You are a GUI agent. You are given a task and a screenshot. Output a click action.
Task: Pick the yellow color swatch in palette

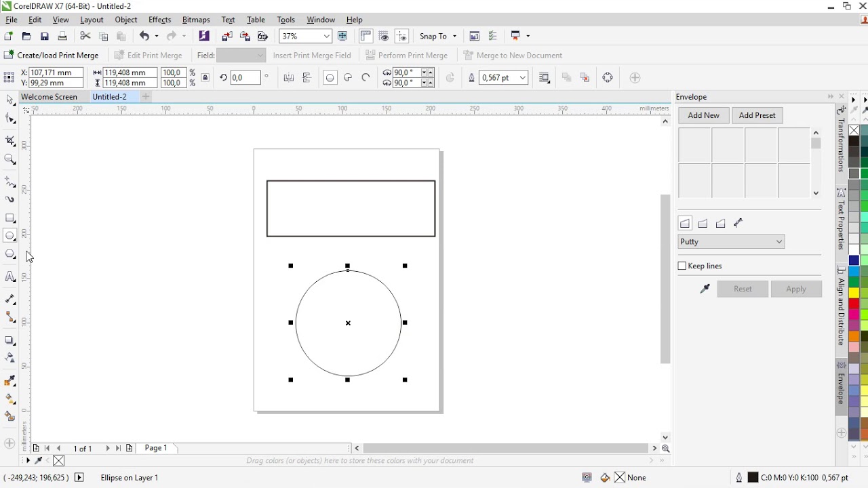[854, 293]
